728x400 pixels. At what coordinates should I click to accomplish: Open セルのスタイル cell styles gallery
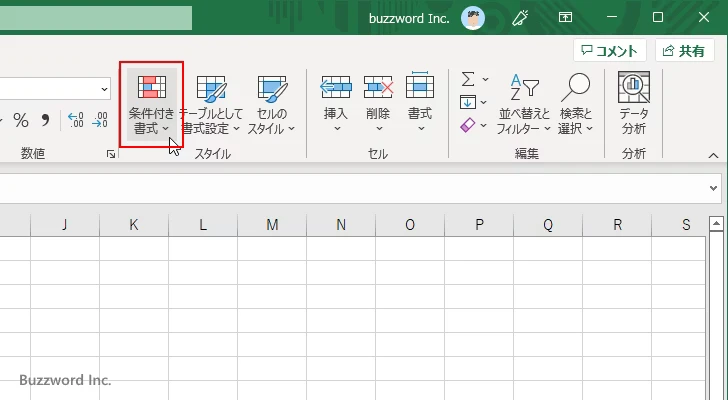pos(271,104)
